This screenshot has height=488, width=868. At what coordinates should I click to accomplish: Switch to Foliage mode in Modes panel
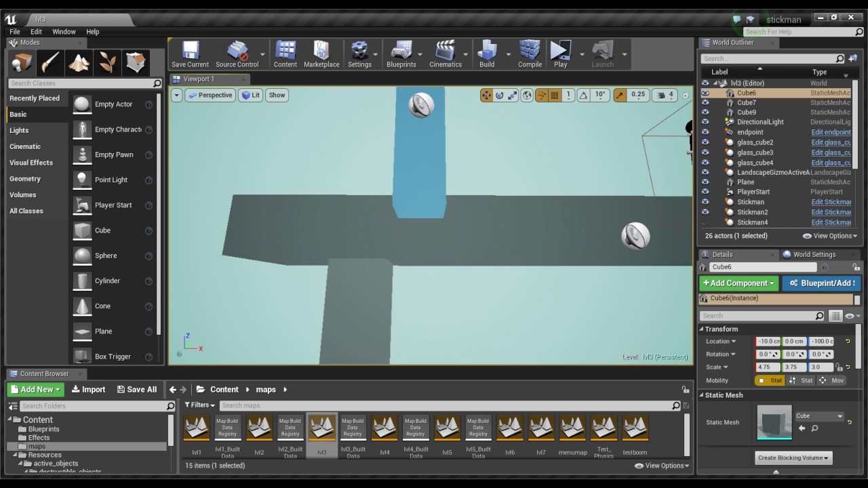107,63
